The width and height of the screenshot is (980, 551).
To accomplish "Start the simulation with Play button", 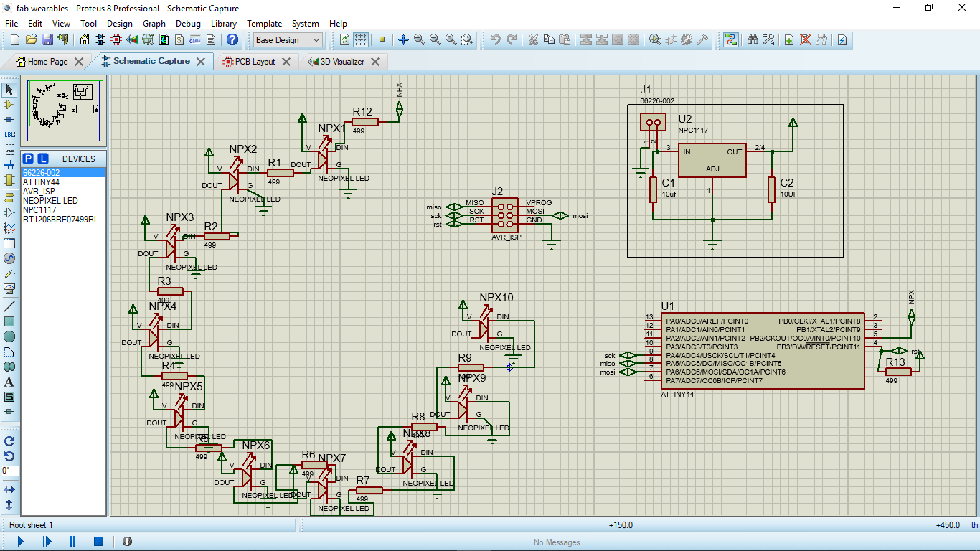I will (20, 542).
